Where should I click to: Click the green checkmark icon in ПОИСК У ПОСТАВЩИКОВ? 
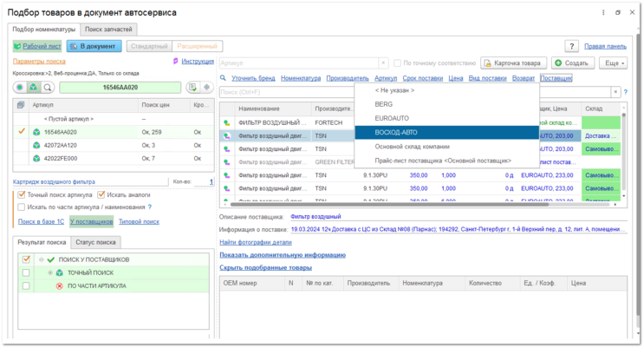(x=51, y=259)
